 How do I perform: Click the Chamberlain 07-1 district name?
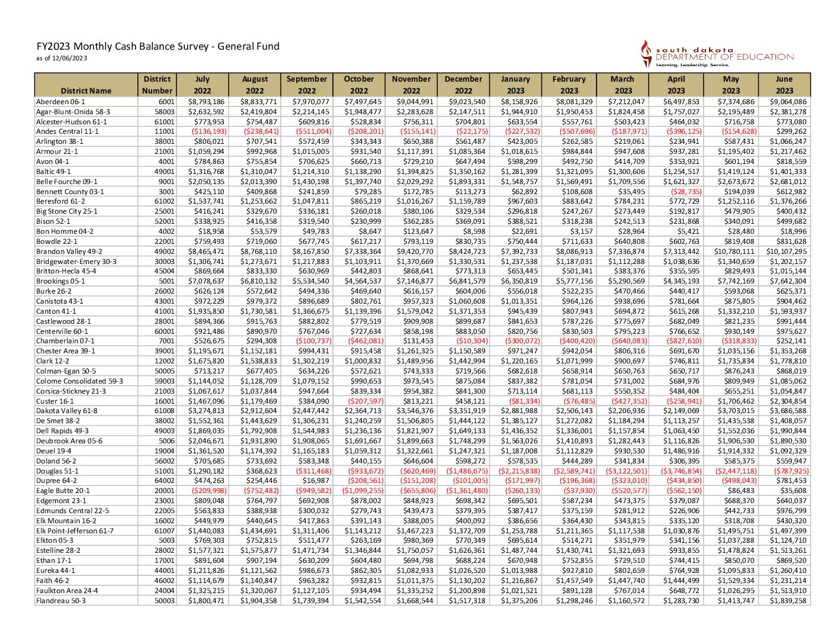(x=65, y=341)
